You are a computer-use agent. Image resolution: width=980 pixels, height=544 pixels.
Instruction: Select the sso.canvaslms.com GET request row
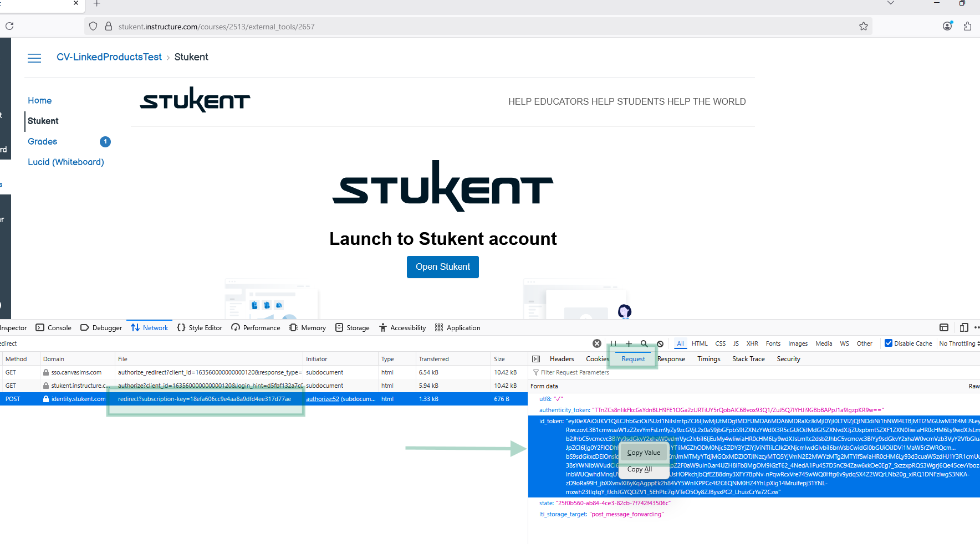click(x=264, y=372)
